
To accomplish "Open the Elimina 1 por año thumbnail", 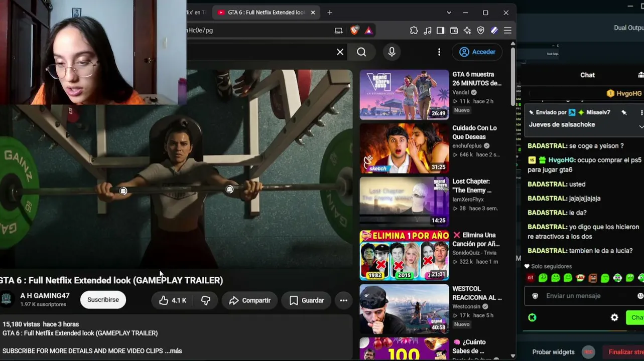I will click(404, 256).
